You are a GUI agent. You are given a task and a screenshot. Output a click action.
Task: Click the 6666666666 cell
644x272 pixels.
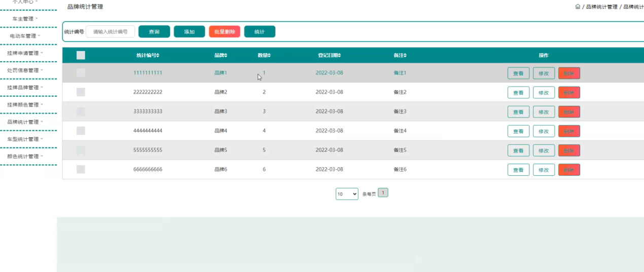tap(148, 169)
